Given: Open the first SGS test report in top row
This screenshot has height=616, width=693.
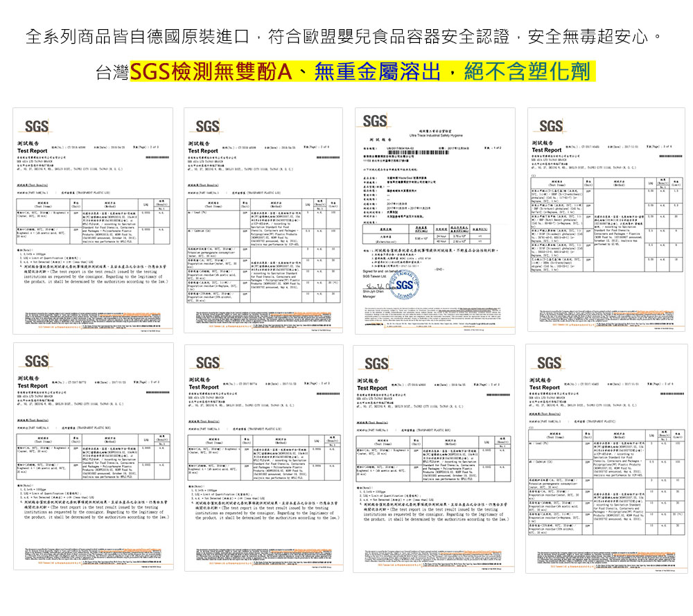Looking at the screenshot, I should (x=93, y=220).
